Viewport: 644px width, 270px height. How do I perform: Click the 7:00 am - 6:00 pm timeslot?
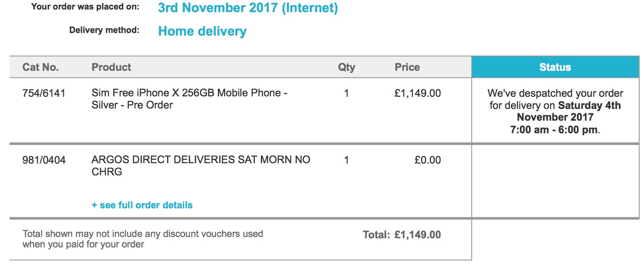554,129
